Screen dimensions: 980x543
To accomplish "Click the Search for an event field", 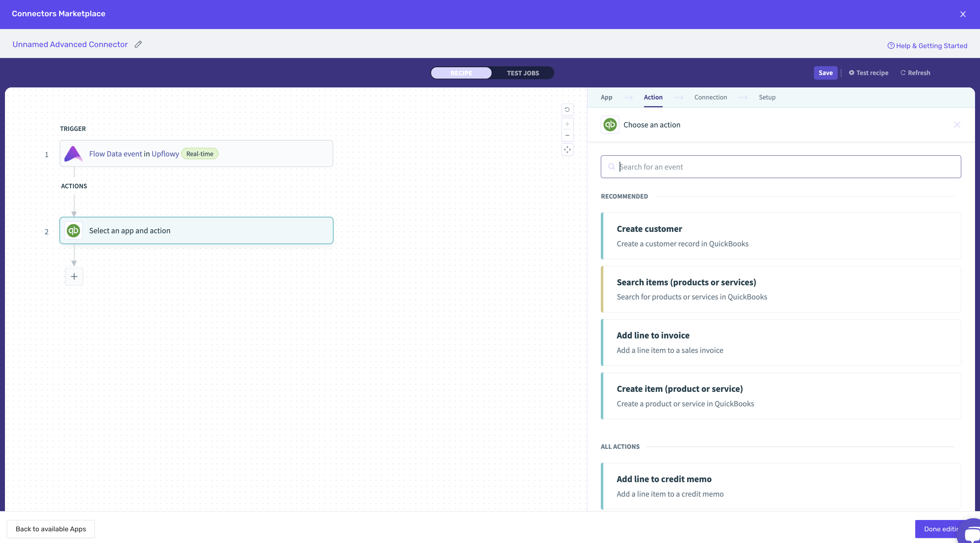I will [781, 167].
